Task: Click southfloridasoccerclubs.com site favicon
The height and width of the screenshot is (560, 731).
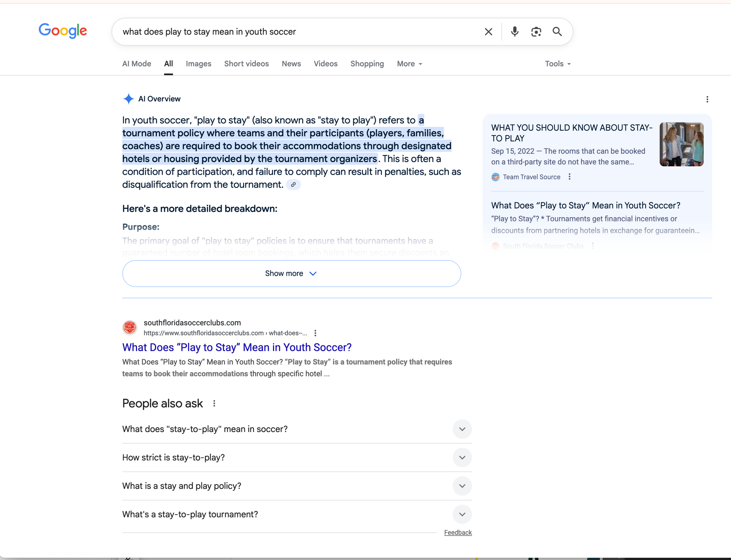Action: coord(130,327)
